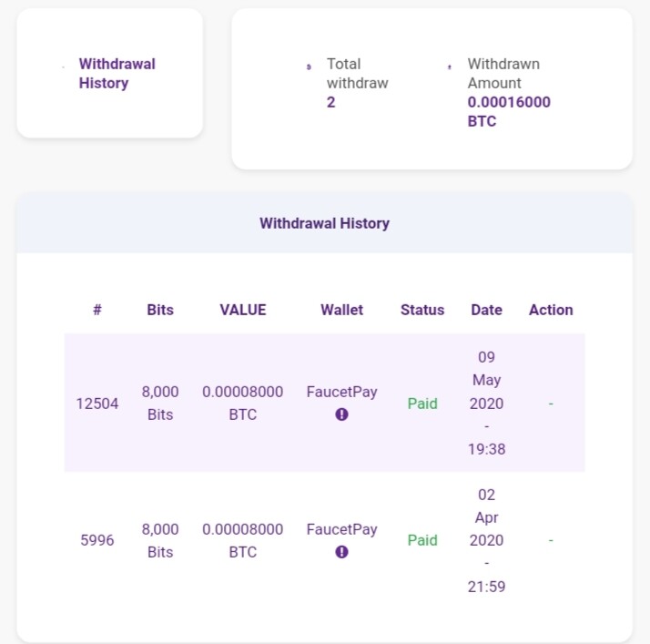Click the small icon beside Total withdraw
Screen dimensions: 650x644
click(x=309, y=66)
